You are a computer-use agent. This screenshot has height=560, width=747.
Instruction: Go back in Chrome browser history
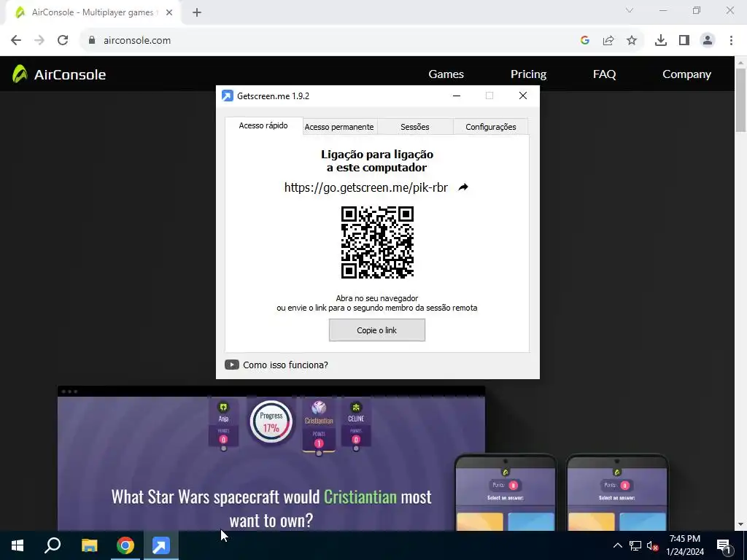(x=16, y=41)
